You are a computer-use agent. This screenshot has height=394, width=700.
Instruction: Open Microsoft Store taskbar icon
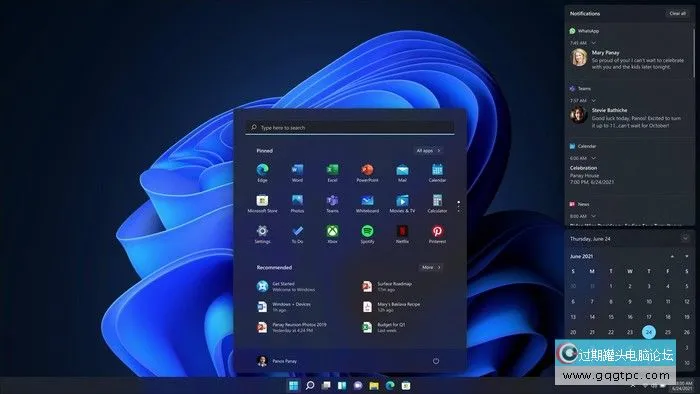point(406,386)
